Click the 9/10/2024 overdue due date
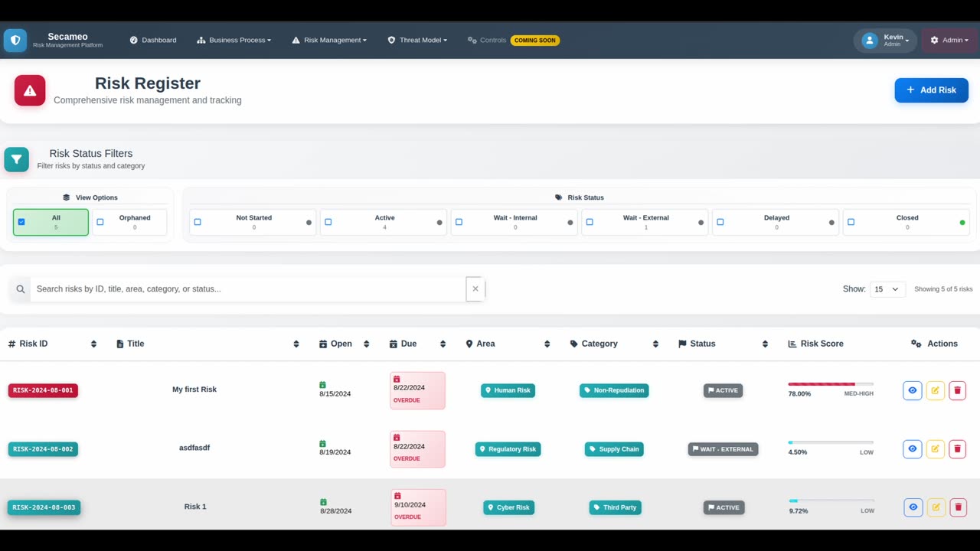Viewport: 980px width, 551px height. click(x=417, y=507)
